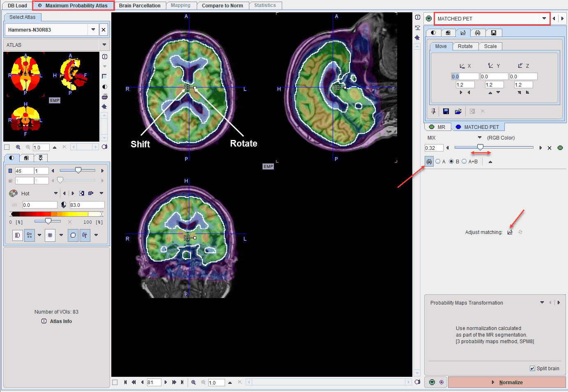Click the crosshair icon in atlas side toolbar

click(x=105, y=107)
